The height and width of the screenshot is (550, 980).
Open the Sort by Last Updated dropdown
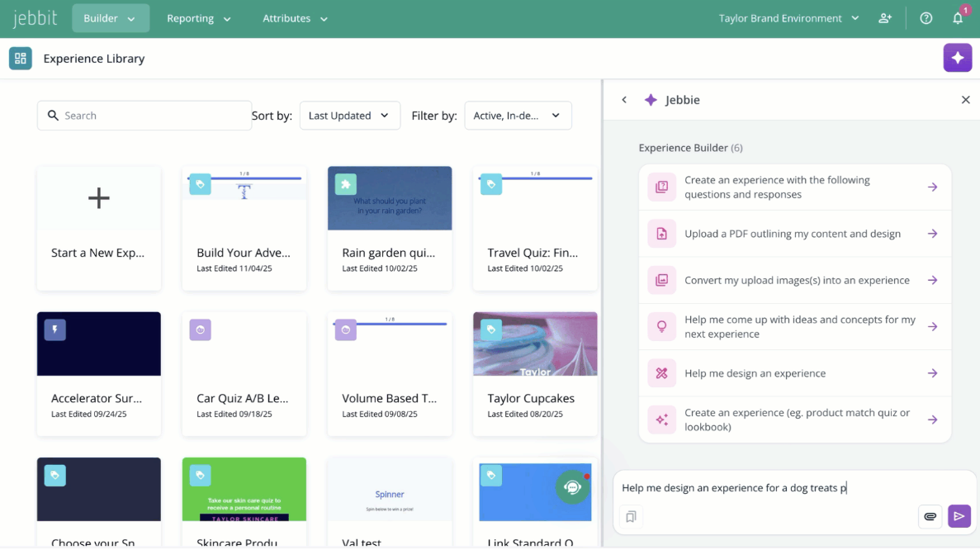click(x=350, y=116)
